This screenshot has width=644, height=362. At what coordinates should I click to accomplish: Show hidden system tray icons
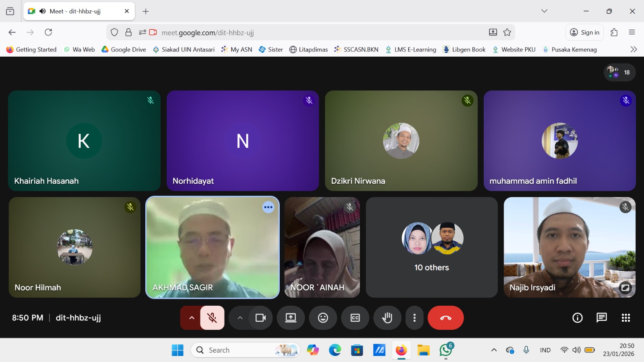pos(494,350)
